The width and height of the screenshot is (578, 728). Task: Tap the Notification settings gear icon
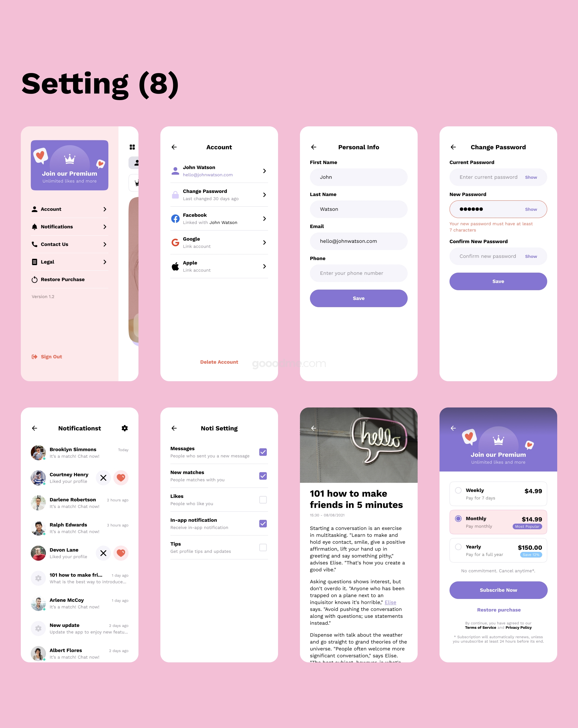coord(125,428)
